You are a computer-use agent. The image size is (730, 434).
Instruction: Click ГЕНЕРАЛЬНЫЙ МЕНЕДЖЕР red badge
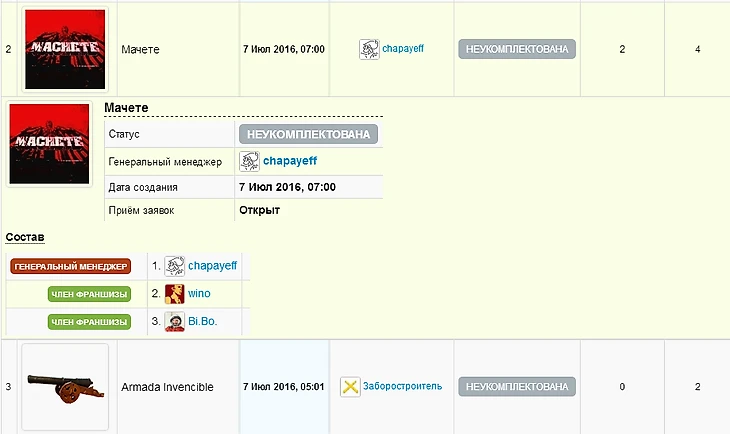pos(71,266)
